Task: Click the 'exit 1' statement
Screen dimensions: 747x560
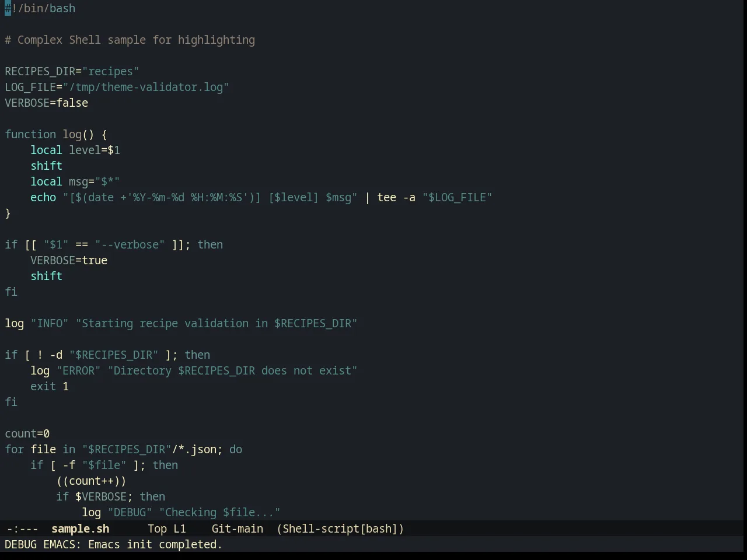Action: [50, 386]
